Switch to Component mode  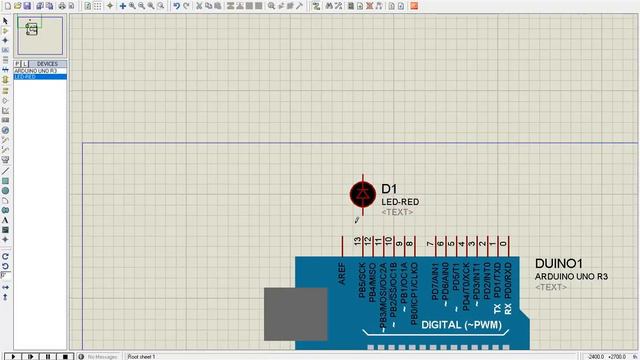pos(5,31)
